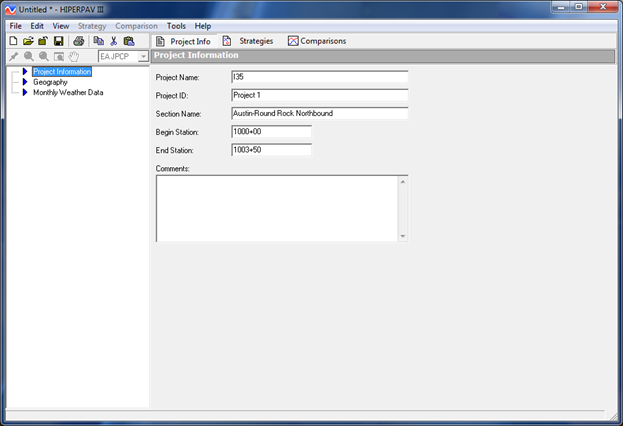Cut using the scissors icon

coord(114,41)
